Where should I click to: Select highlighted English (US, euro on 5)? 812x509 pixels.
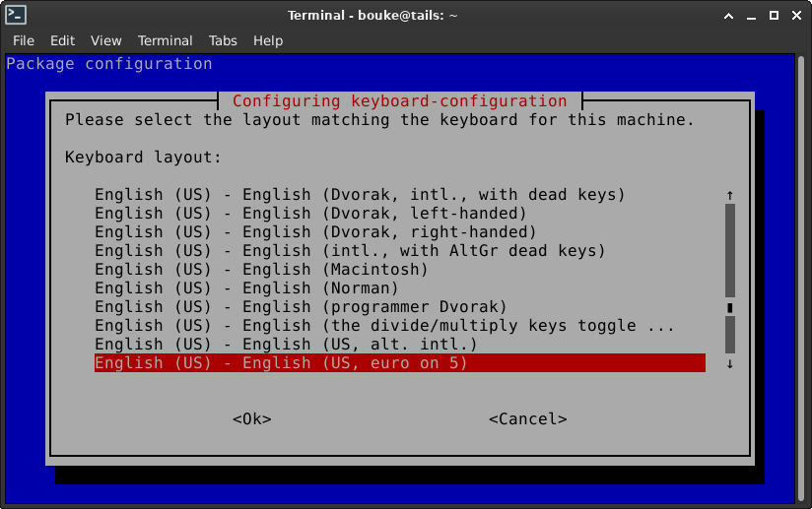400,363
